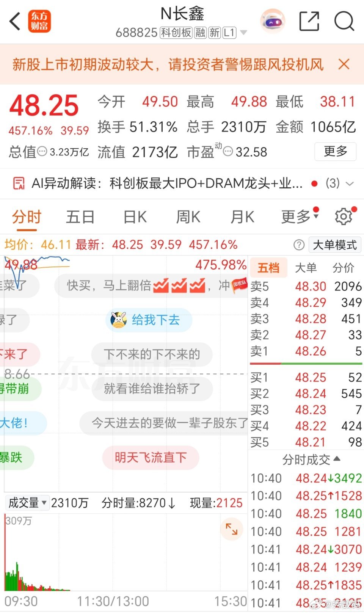Switch to the 月K tab
The width and height of the screenshot is (364, 613).
(242, 217)
